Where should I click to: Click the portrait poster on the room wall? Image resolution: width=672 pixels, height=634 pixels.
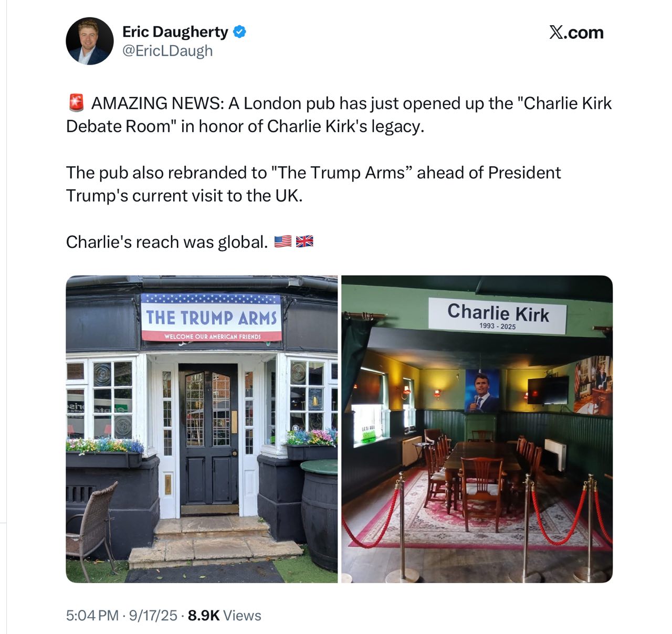(x=482, y=390)
